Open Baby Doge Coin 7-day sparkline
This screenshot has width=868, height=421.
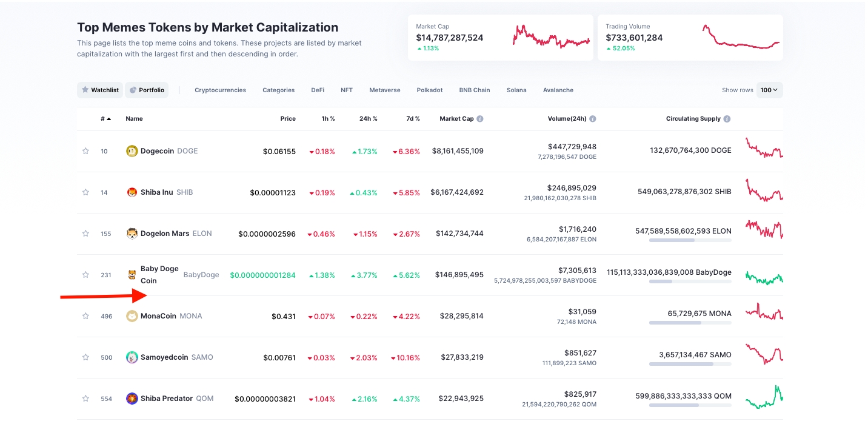click(x=764, y=277)
